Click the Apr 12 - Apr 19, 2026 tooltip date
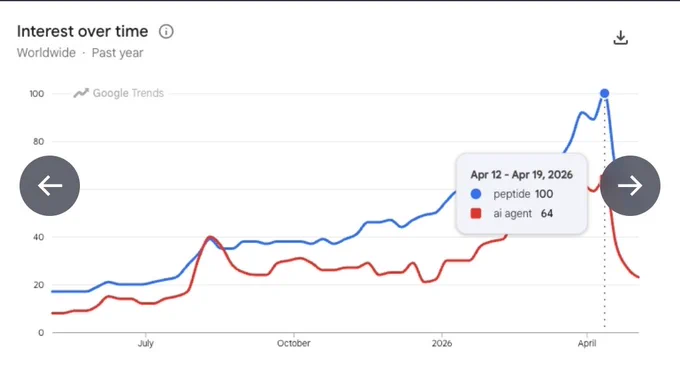 point(521,175)
